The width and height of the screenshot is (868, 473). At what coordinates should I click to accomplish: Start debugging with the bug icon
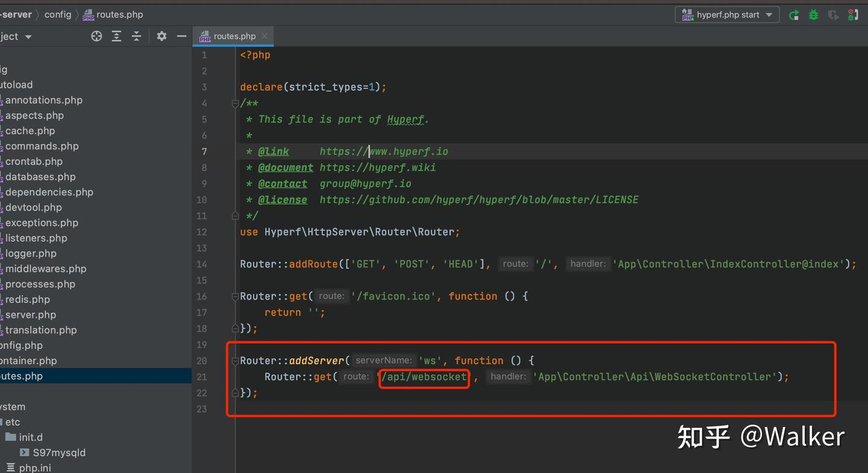tap(813, 14)
